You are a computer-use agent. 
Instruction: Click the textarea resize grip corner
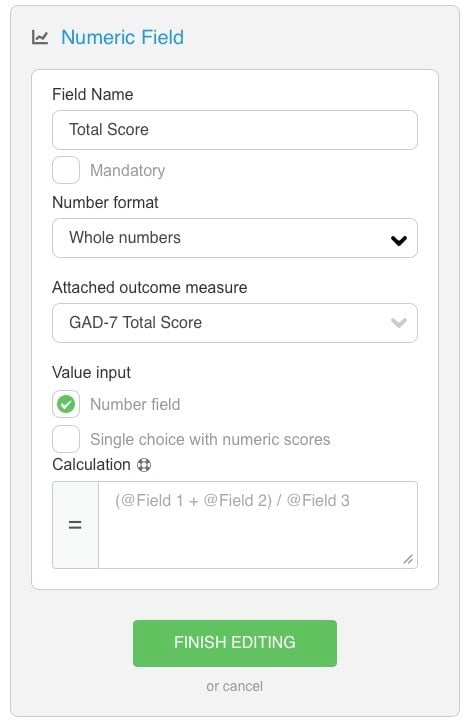pos(408,559)
